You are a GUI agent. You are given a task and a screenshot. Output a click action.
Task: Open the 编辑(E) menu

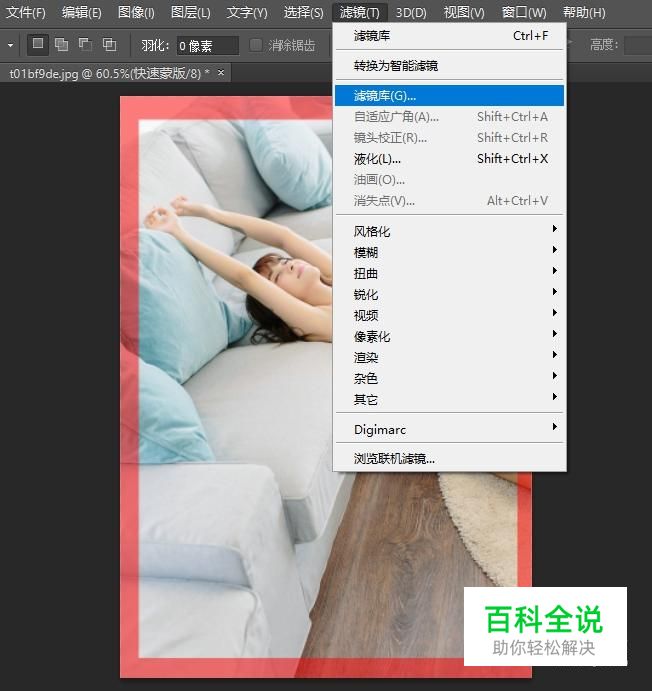(x=82, y=12)
